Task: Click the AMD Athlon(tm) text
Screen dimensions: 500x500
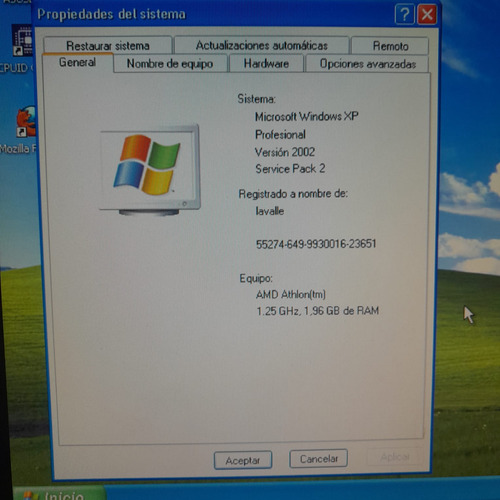Action: [x=291, y=294]
